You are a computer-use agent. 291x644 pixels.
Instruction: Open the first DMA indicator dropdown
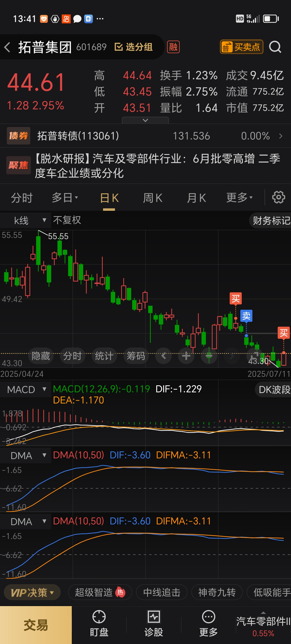pyautogui.click(x=25, y=455)
